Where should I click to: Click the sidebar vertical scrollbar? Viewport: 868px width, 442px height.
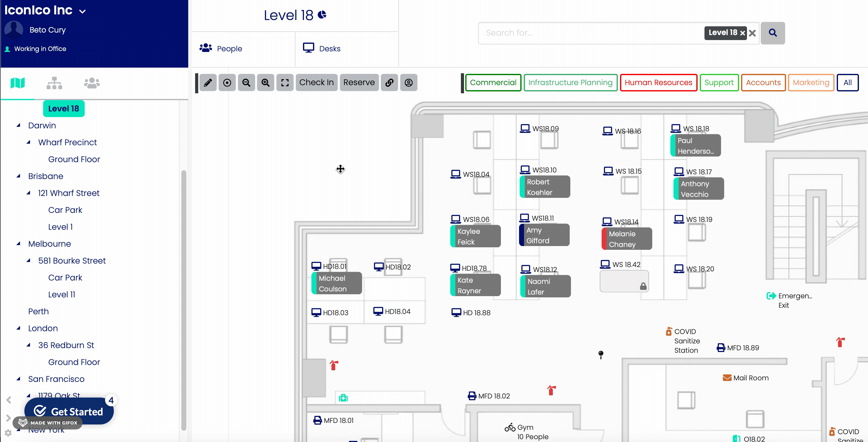[x=184, y=300]
